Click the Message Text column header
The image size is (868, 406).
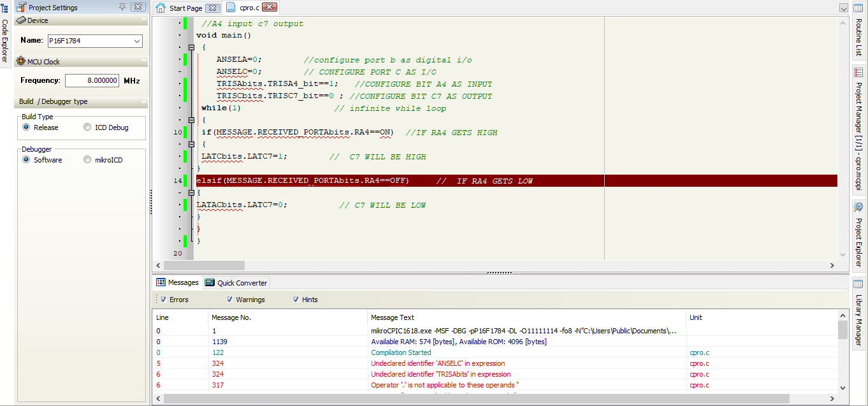526,317
